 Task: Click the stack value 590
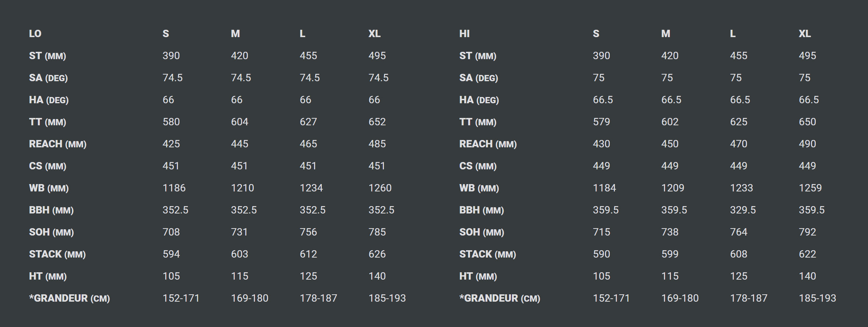tap(601, 254)
